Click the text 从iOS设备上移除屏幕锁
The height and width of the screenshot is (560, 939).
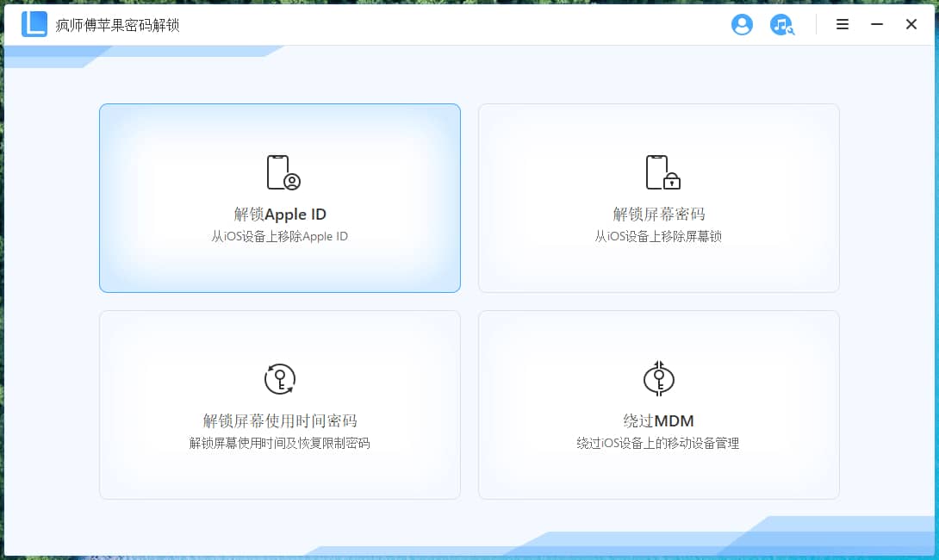(x=658, y=237)
